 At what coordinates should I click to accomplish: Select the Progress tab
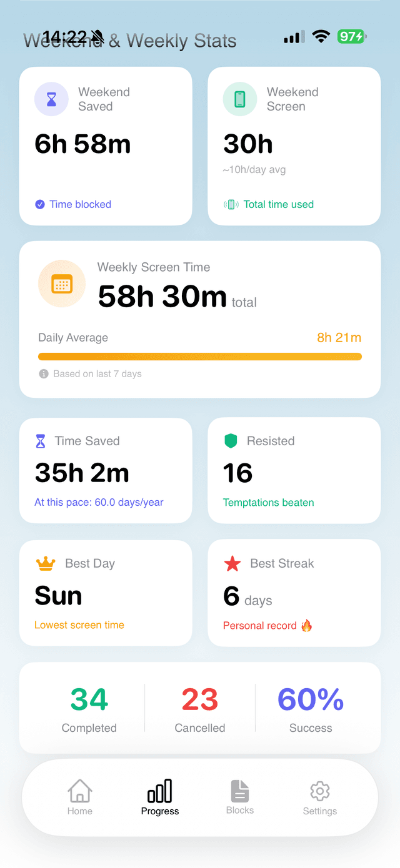click(160, 797)
